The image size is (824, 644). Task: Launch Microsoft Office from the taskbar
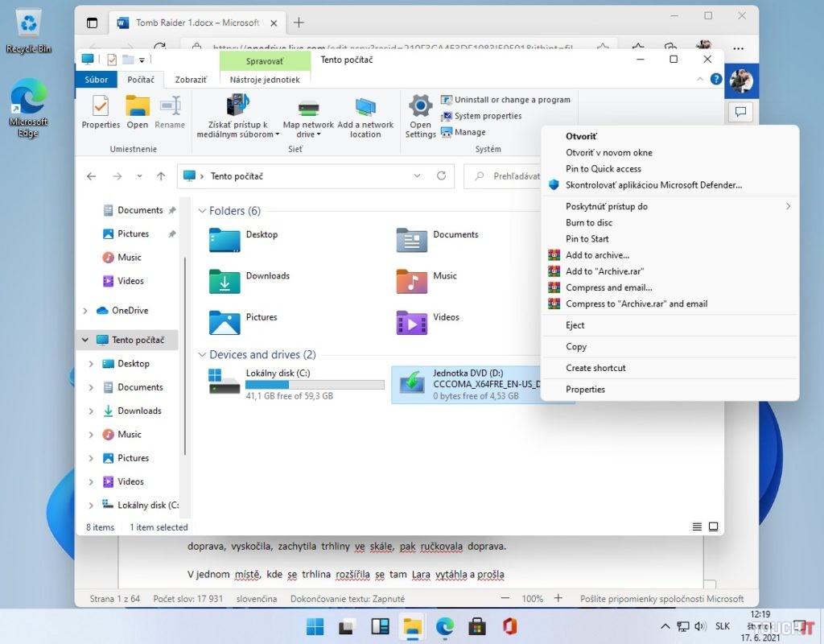pos(511,626)
